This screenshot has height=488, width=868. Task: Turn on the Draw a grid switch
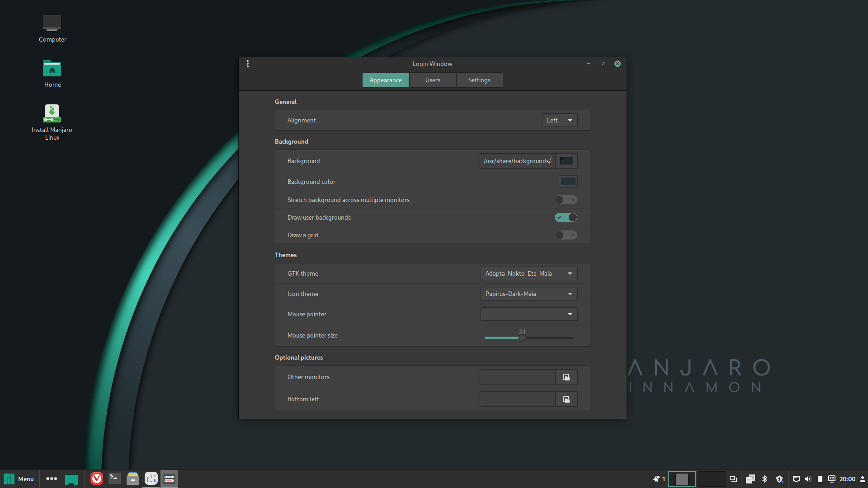point(566,235)
